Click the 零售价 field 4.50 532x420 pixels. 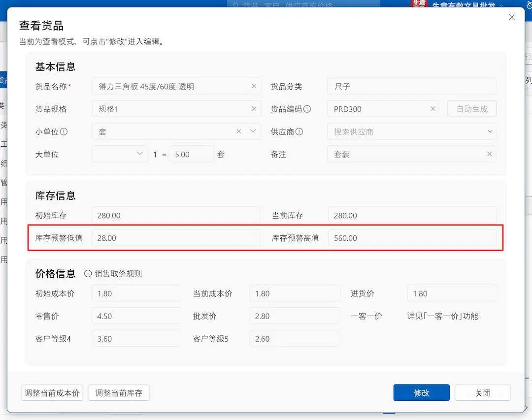coord(136,316)
